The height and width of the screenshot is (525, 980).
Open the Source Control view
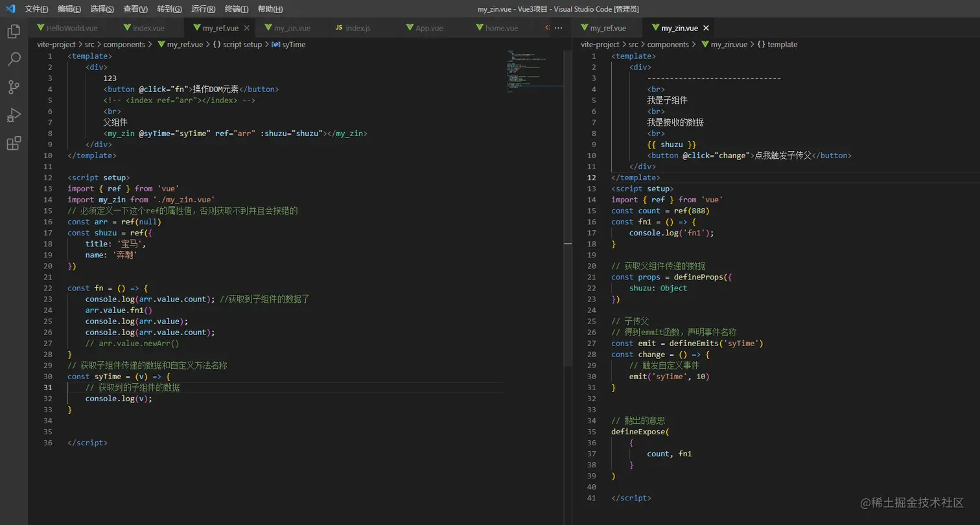click(x=14, y=87)
